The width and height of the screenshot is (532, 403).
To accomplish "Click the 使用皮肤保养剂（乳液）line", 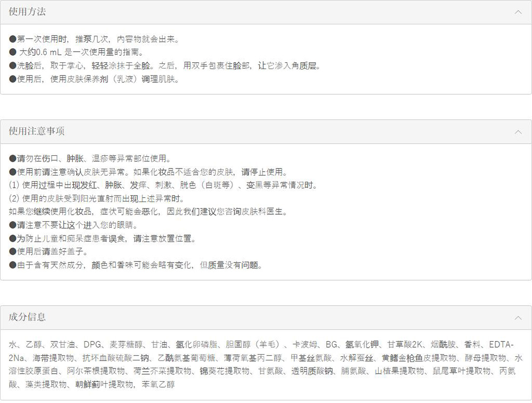I will click(94, 79).
